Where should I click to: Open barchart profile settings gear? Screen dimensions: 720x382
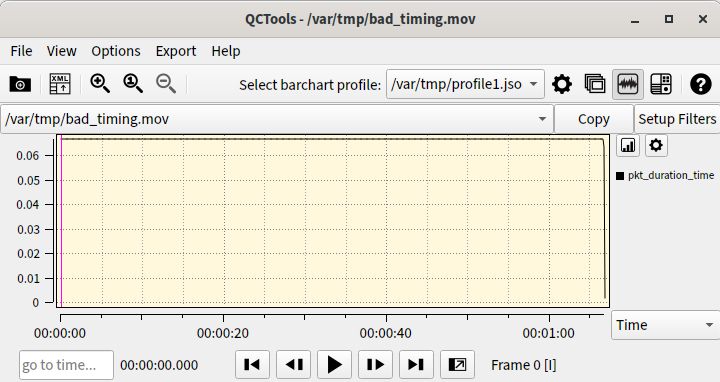(562, 84)
